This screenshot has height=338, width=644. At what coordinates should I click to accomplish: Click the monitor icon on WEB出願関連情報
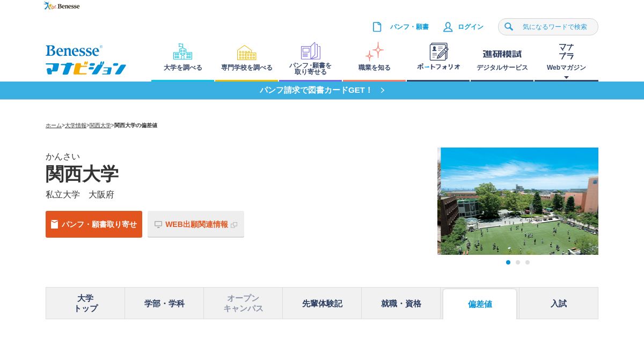click(158, 224)
